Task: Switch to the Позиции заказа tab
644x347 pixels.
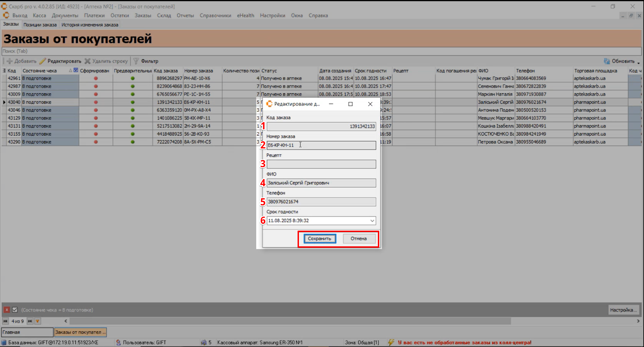Action: [x=40, y=25]
